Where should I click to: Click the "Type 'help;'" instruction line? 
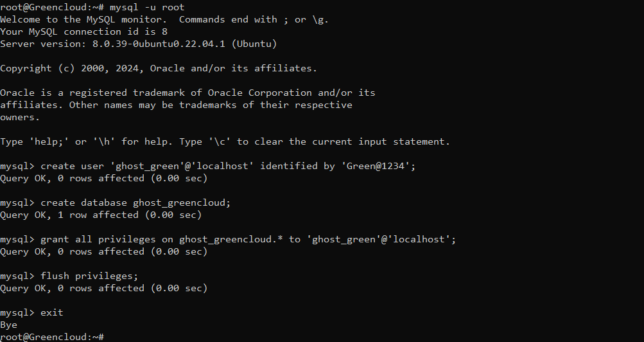coord(225,141)
